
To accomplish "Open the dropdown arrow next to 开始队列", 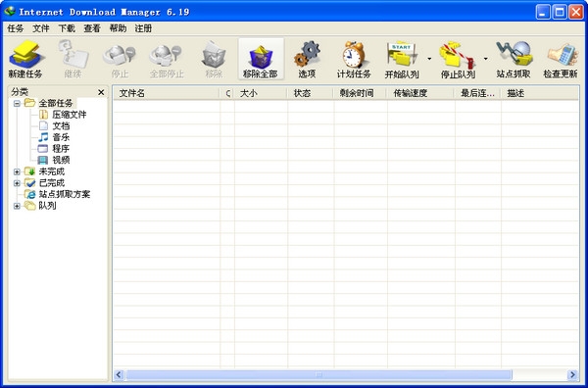I will pos(429,59).
